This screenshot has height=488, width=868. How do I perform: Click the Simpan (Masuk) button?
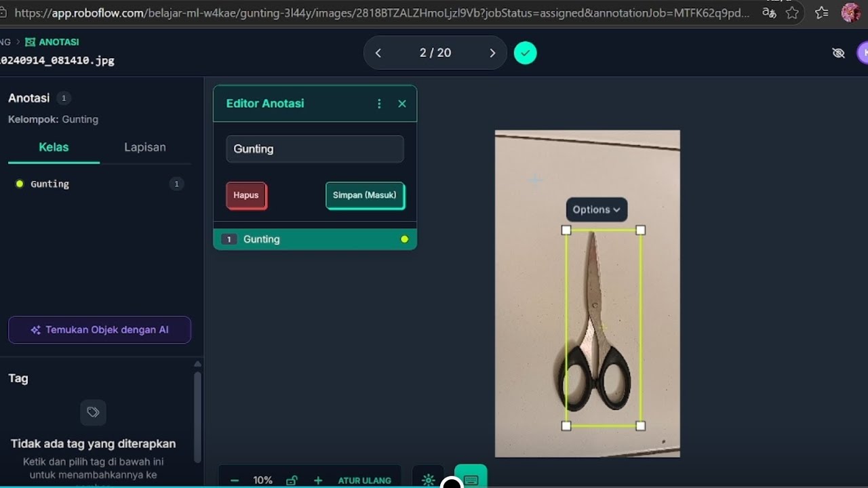point(365,195)
